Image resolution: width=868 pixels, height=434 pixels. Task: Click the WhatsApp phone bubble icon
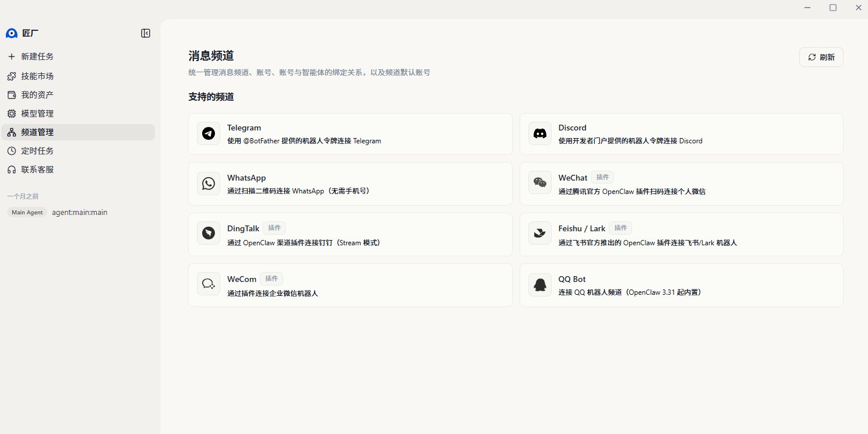(x=209, y=184)
